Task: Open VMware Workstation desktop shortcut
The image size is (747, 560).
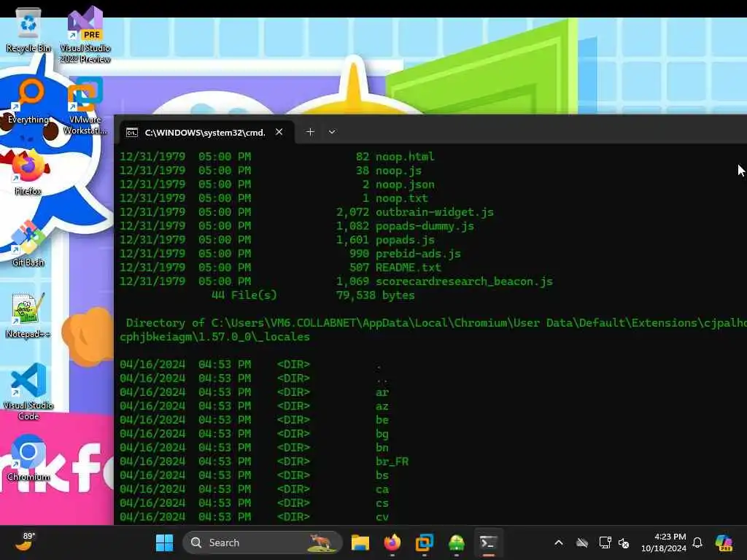Action: point(85,106)
